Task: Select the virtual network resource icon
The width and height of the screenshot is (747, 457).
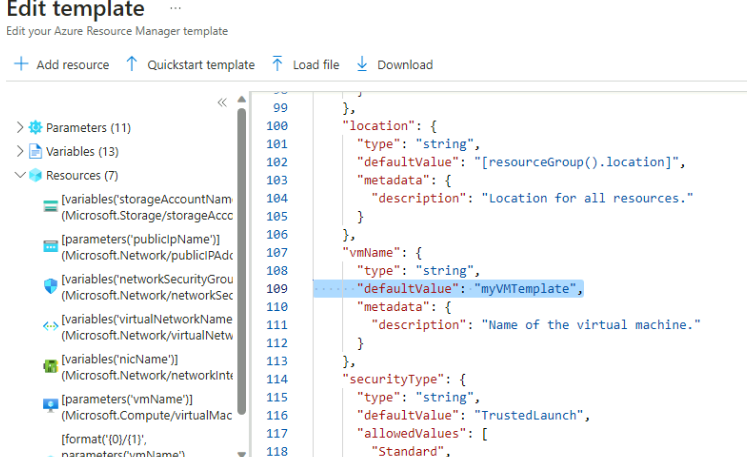Action: (51, 326)
